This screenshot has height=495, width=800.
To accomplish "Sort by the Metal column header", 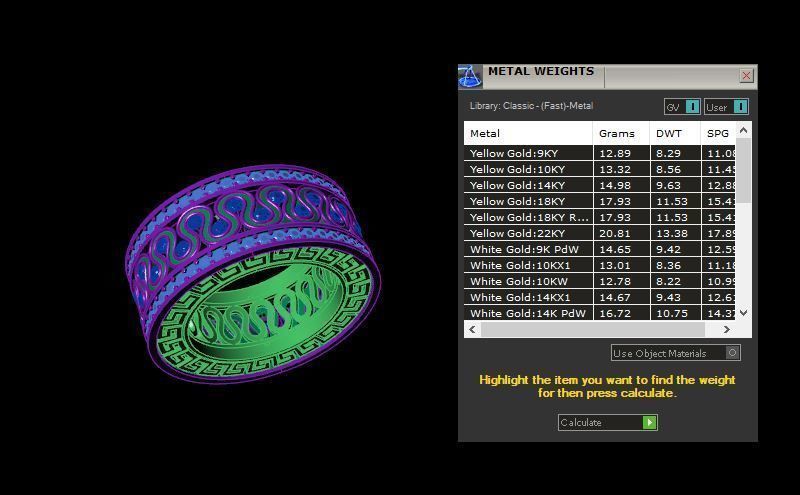I will [x=528, y=133].
